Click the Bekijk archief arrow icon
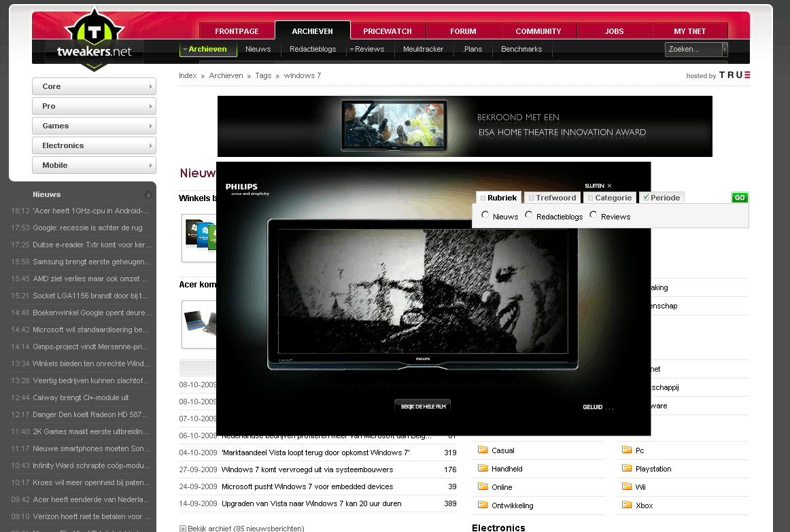The width and height of the screenshot is (790, 532). pyautogui.click(x=183, y=529)
